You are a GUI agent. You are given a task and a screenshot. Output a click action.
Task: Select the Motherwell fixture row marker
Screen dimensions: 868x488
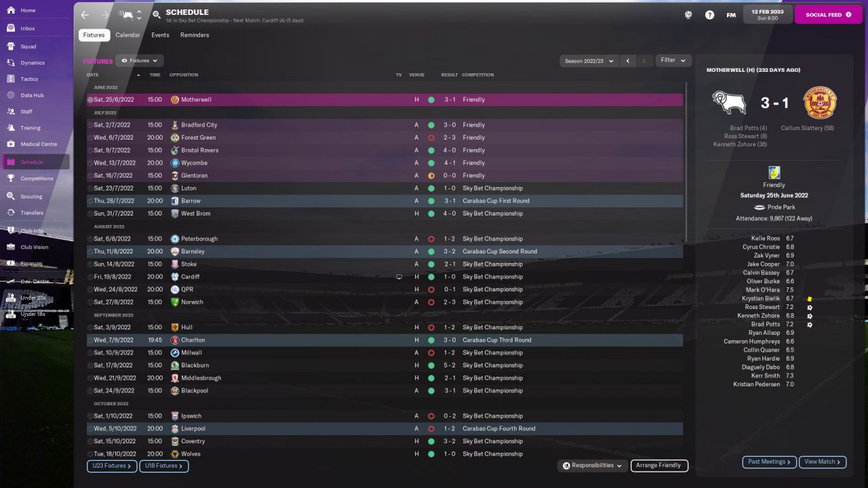90,100
